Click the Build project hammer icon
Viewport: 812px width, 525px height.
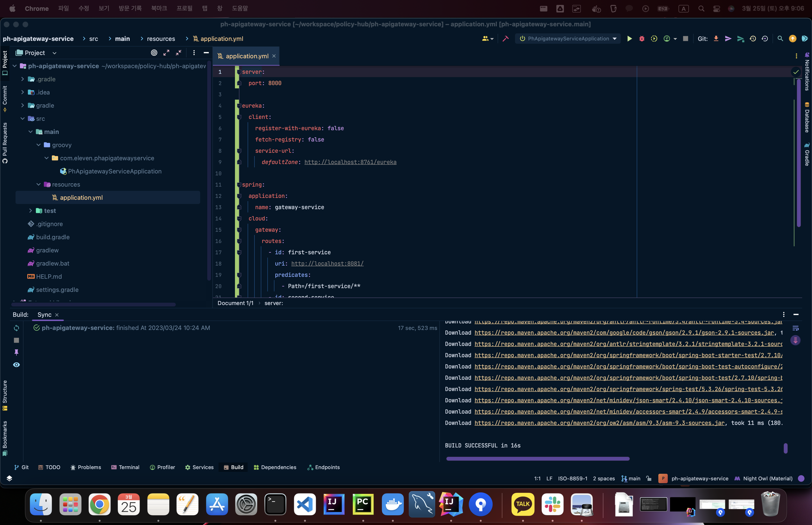pyautogui.click(x=505, y=39)
